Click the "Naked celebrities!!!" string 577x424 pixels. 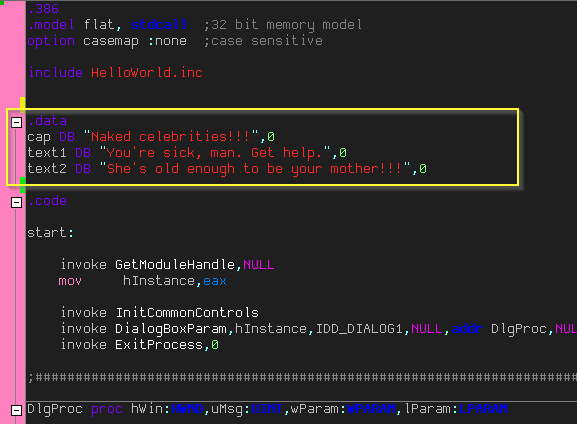click(x=171, y=137)
